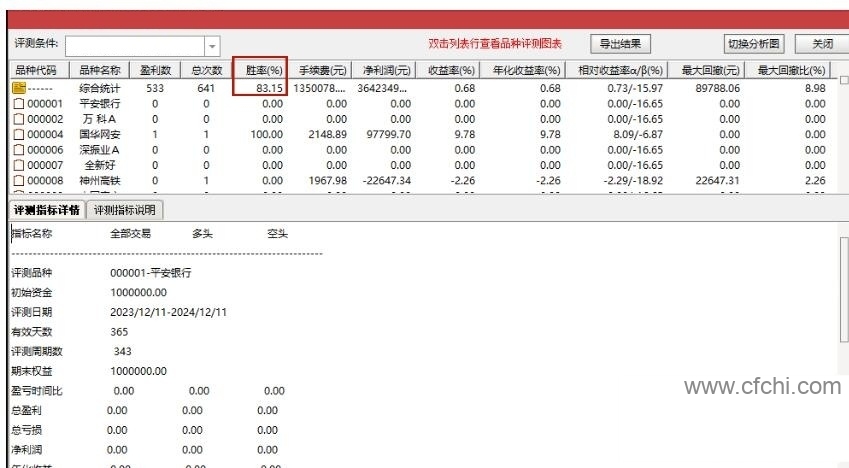This screenshot has width=849, height=468.
Task: Click the 100.00 win rate of 国华网安
Action: (266, 134)
